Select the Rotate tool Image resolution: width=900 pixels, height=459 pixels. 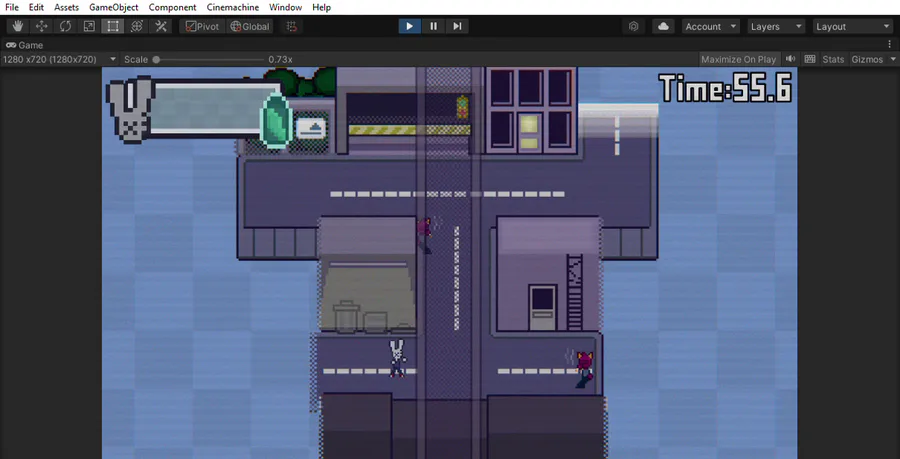click(65, 26)
